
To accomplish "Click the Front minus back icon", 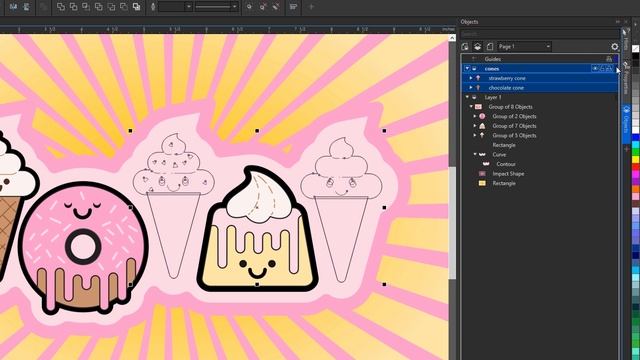I will coord(111,7).
